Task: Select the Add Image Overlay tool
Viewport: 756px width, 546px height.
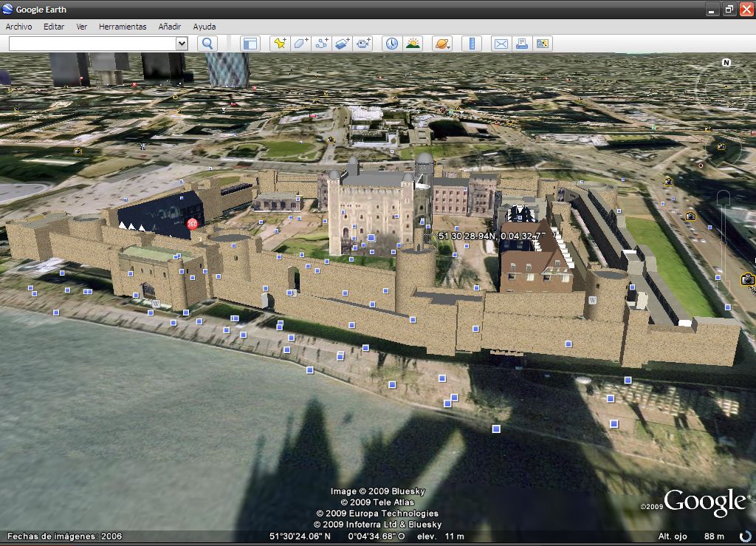Action: [x=342, y=44]
